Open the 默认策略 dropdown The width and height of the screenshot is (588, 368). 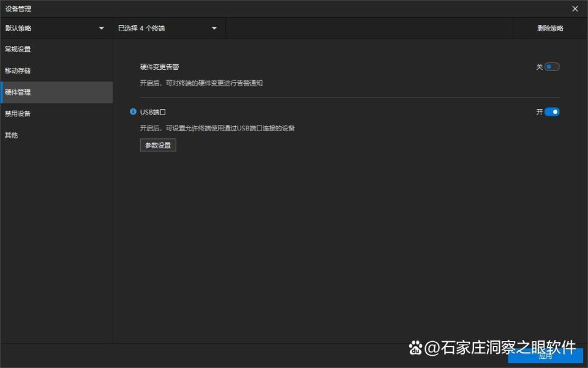coord(56,28)
